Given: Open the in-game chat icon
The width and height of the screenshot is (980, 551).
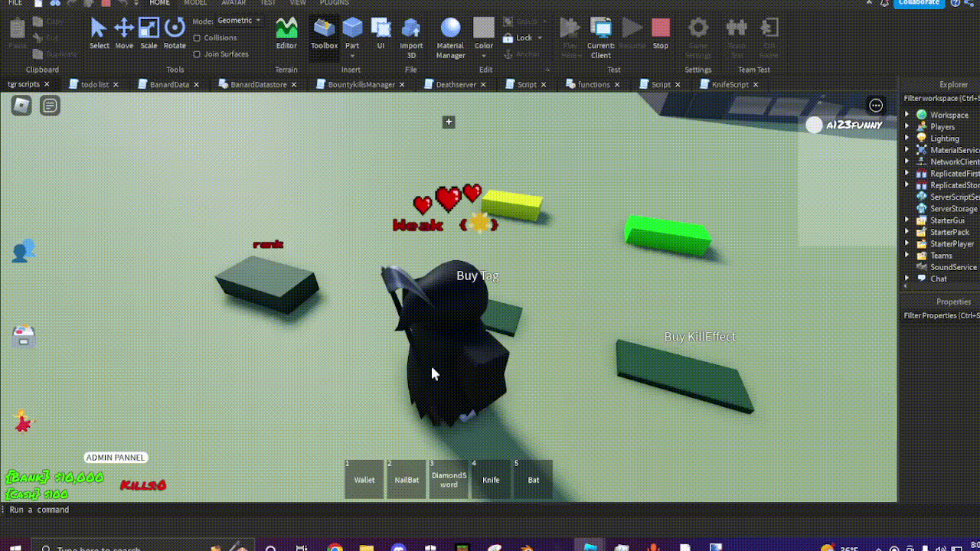Looking at the screenshot, I should point(51,106).
